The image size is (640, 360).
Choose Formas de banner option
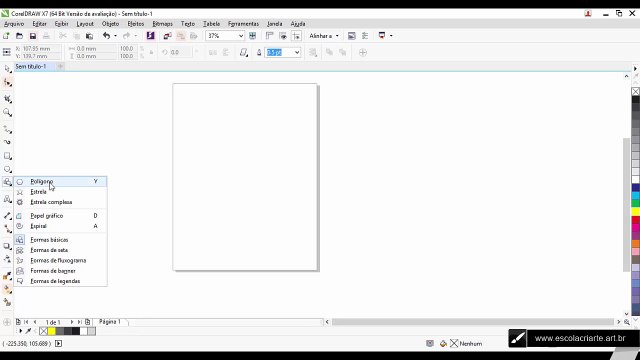pos(60,271)
